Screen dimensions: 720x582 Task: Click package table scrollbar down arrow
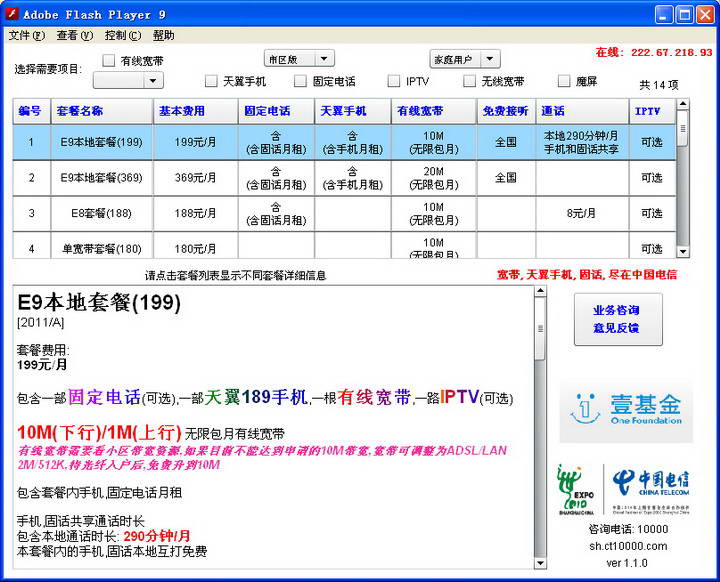pos(683,252)
